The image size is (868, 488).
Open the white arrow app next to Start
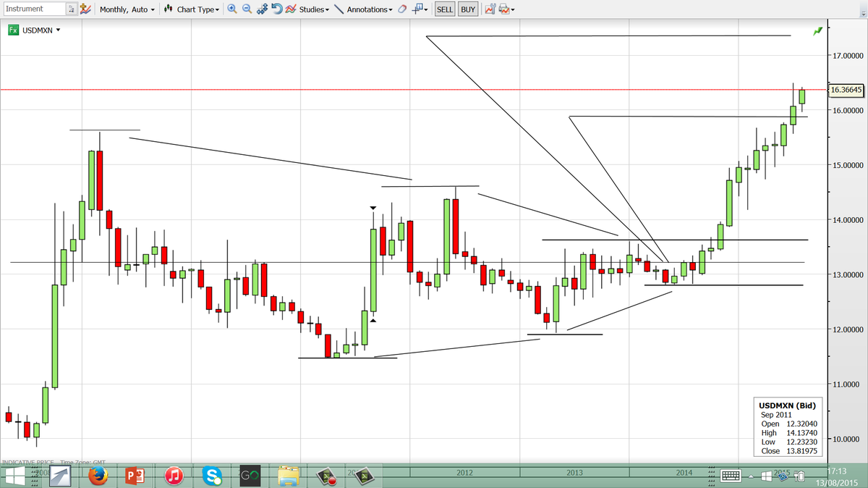59,476
